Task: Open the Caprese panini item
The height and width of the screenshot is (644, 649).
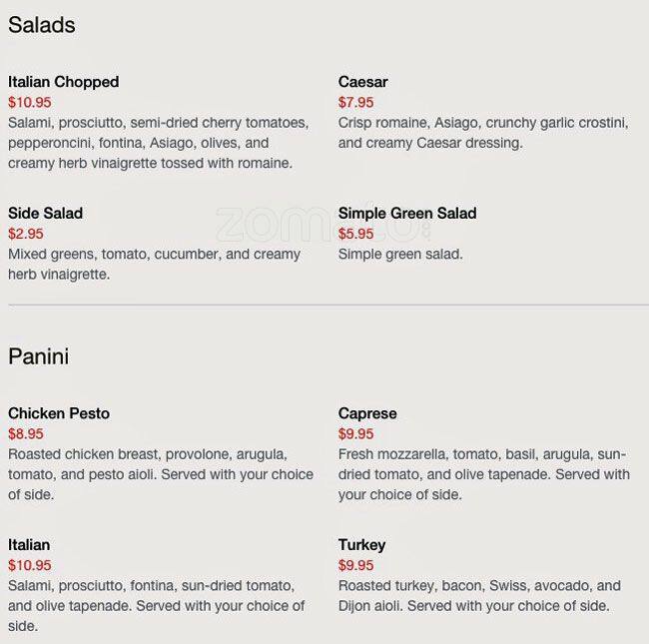Action: pyautogui.click(x=367, y=413)
